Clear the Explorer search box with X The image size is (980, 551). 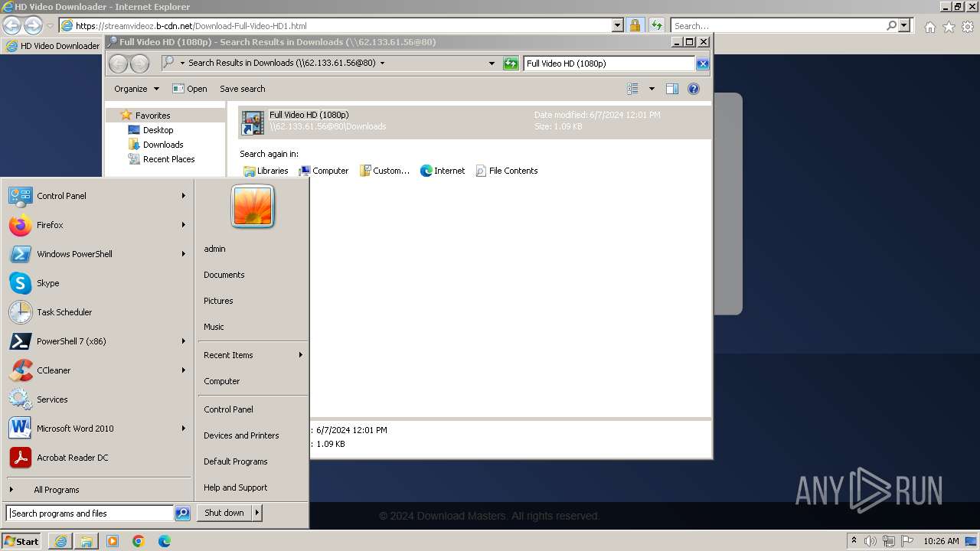coord(702,64)
